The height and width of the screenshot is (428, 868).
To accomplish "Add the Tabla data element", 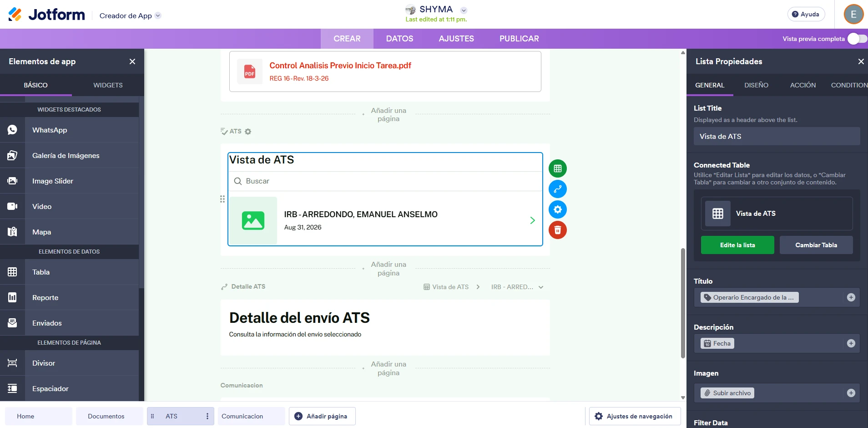I will tap(69, 272).
